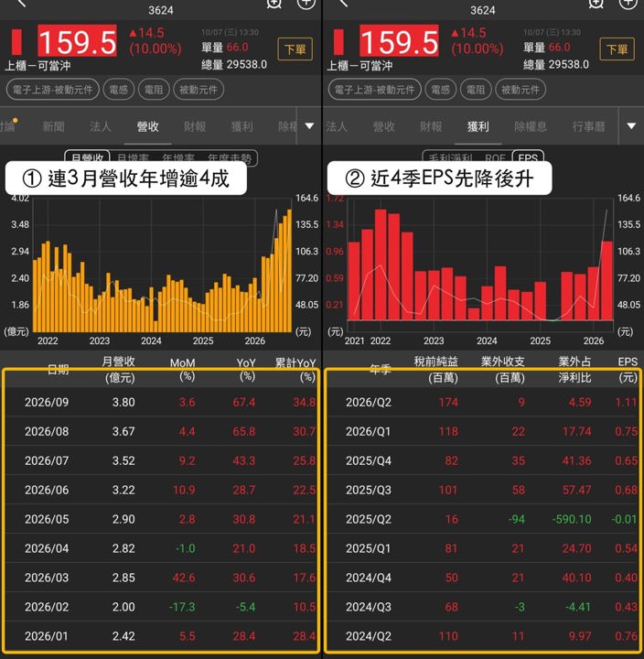Tap right 下單 order button
Viewport: 644px width, 659px height.
pyautogui.click(x=617, y=49)
